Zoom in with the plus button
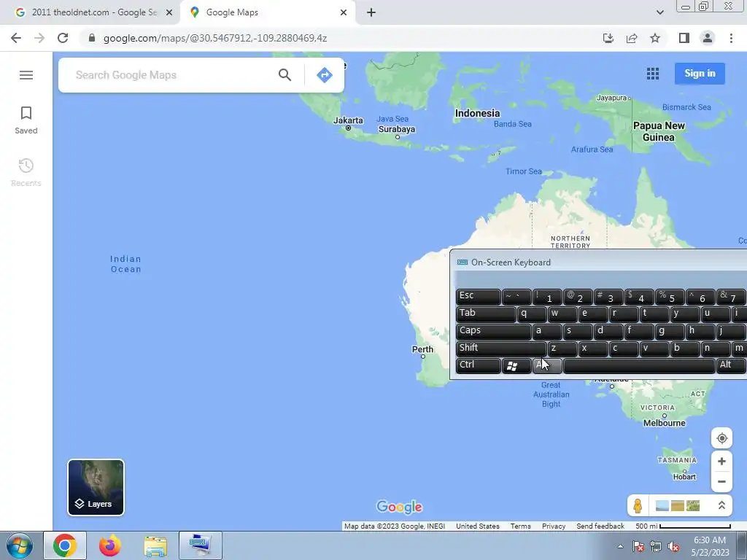 [721, 462]
